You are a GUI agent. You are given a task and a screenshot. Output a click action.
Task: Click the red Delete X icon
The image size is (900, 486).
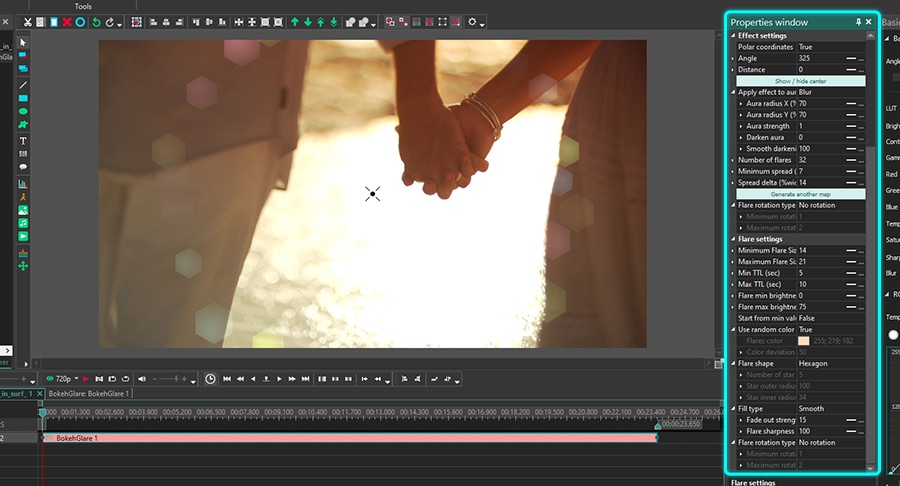pos(67,22)
